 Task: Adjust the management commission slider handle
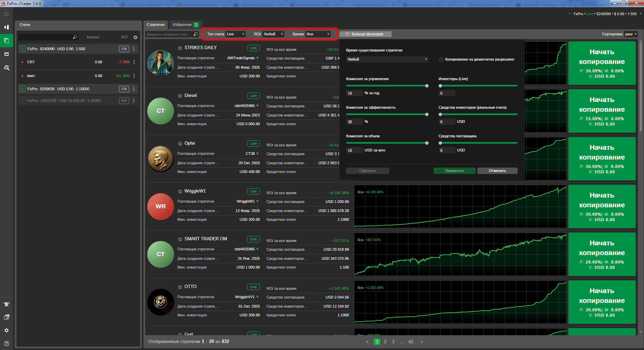click(427, 86)
